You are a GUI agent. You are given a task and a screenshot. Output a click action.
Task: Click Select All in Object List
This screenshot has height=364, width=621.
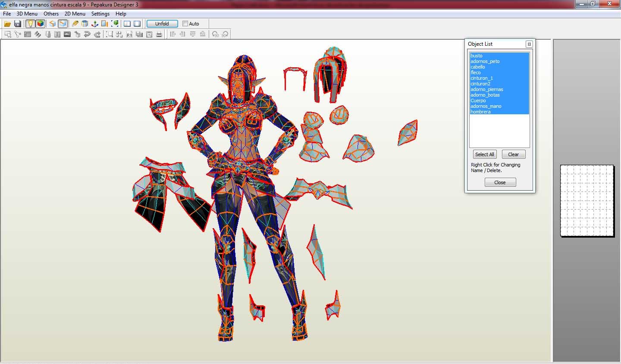485,154
